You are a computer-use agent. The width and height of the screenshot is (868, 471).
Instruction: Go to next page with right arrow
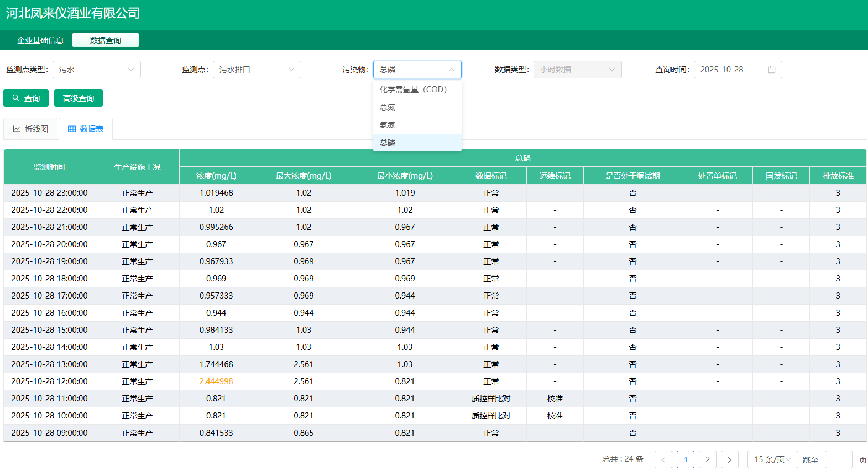pyautogui.click(x=730, y=459)
